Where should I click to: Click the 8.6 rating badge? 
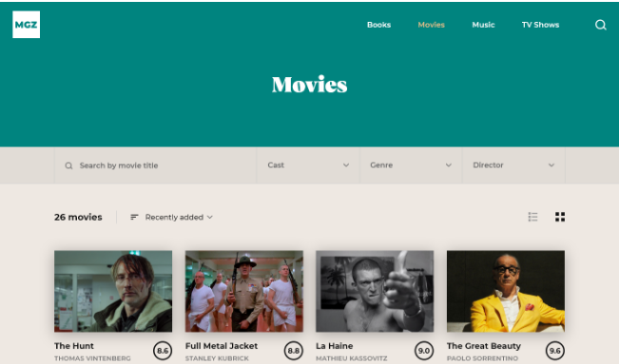click(163, 351)
